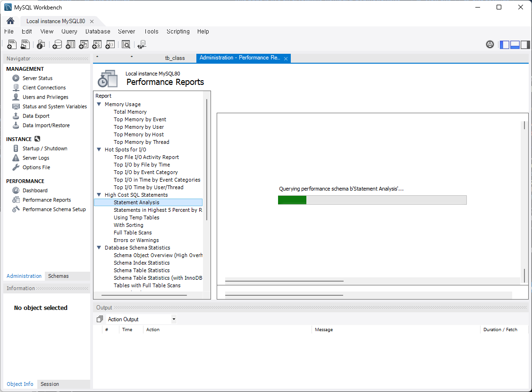The image size is (532, 392).
Task: Search table data toolbar icon
Action: coord(126,44)
